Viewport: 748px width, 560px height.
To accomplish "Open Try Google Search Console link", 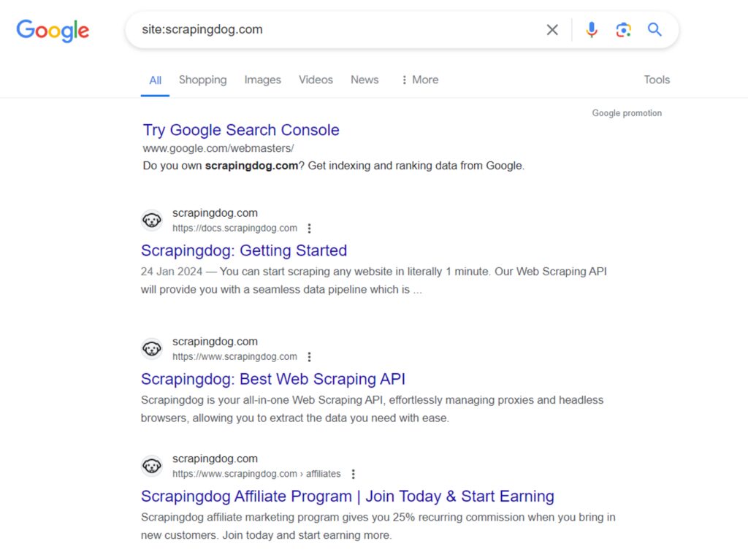I will point(241,130).
